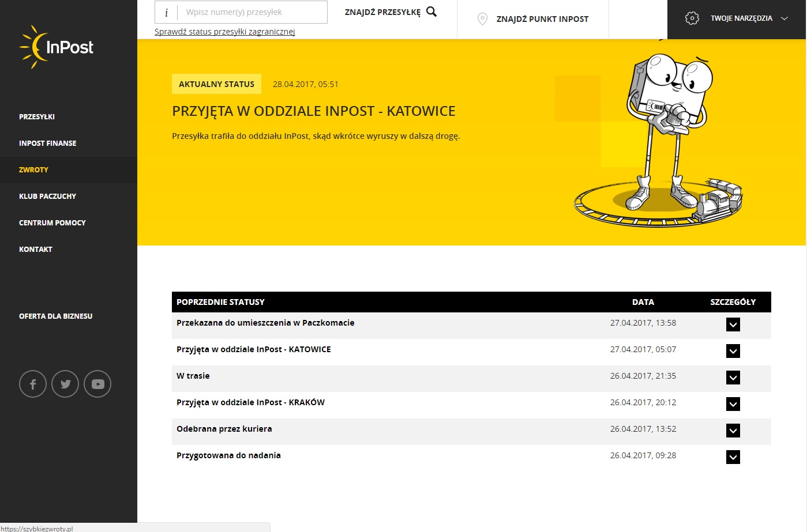Click date 26.04.2017, 20:12
Image resolution: width=807 pixels, height=532 pixels.
coord(643,402)
